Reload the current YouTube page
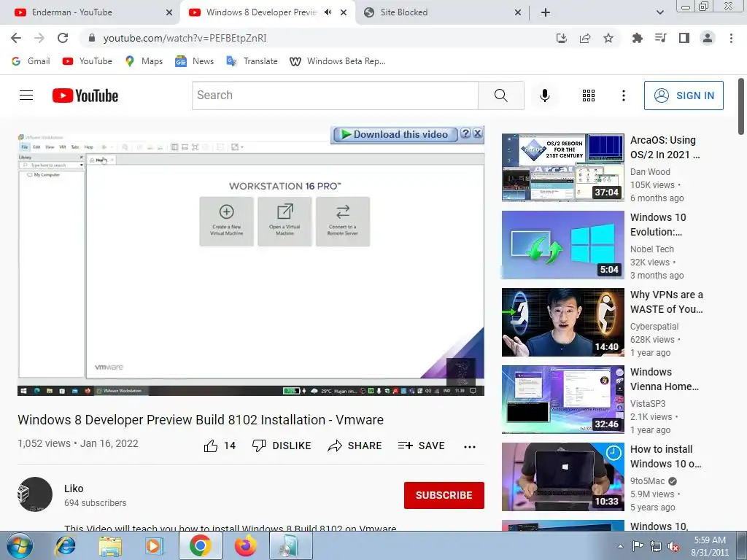Viewport: 747px width, 560px height. (x=63, y=38)
